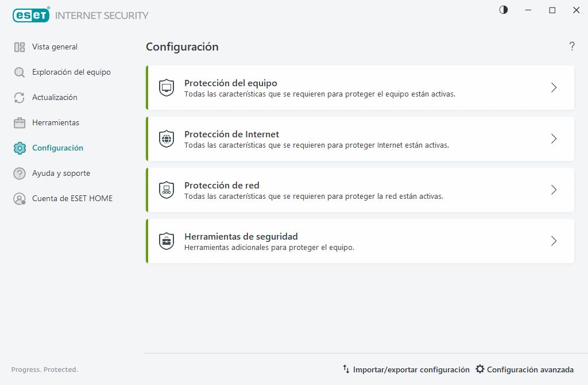Open Herramientas de seguridad via its chevron
Screen dimensions: 588x385
tap(553, 241)
